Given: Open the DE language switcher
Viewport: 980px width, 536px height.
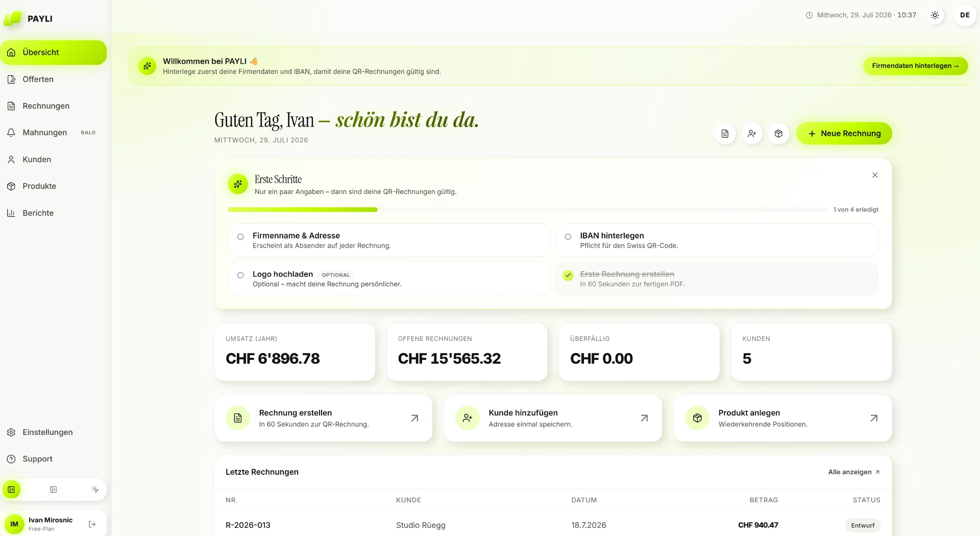Looking at the screenshot, I should tap(965, 15).
